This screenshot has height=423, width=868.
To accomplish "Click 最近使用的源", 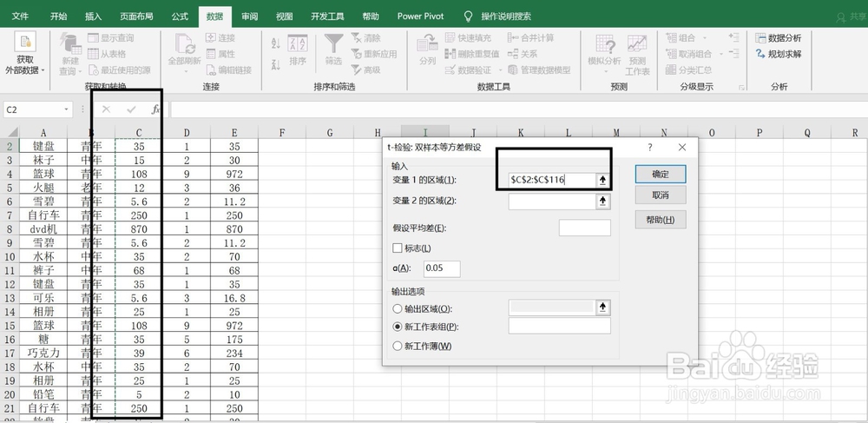I will click(119, 69).
